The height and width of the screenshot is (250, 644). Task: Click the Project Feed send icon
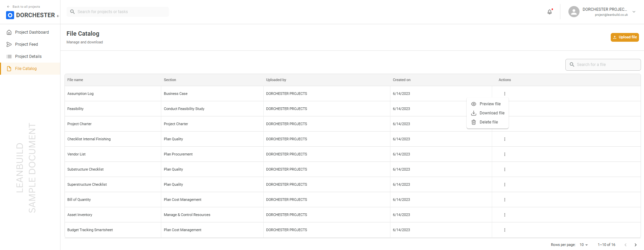pyautogui.click(x=9, y=44)
